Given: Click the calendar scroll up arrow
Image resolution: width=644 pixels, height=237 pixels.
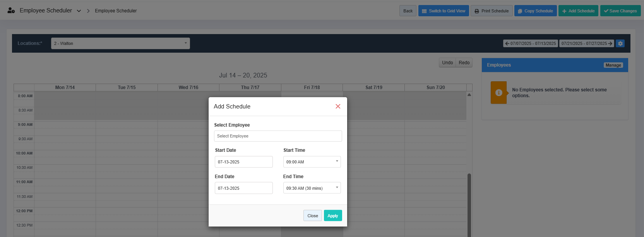Looking at the screenshot, I should pyautogui.click(x=469, y=94).
